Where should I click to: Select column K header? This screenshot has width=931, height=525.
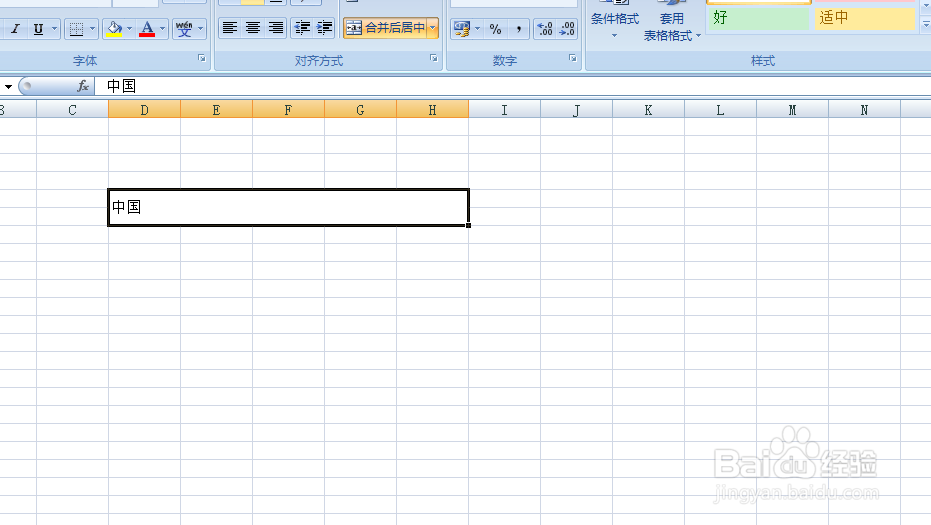point(648,110)
